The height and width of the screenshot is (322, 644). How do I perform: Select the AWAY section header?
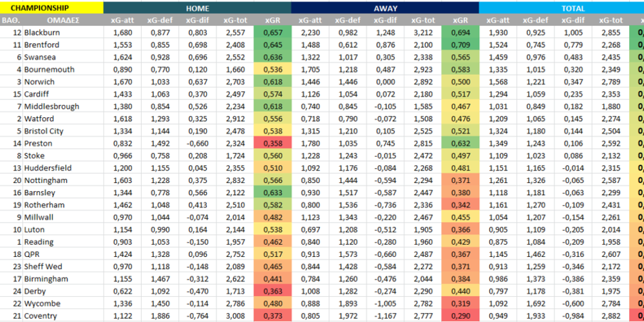point(384,8)
